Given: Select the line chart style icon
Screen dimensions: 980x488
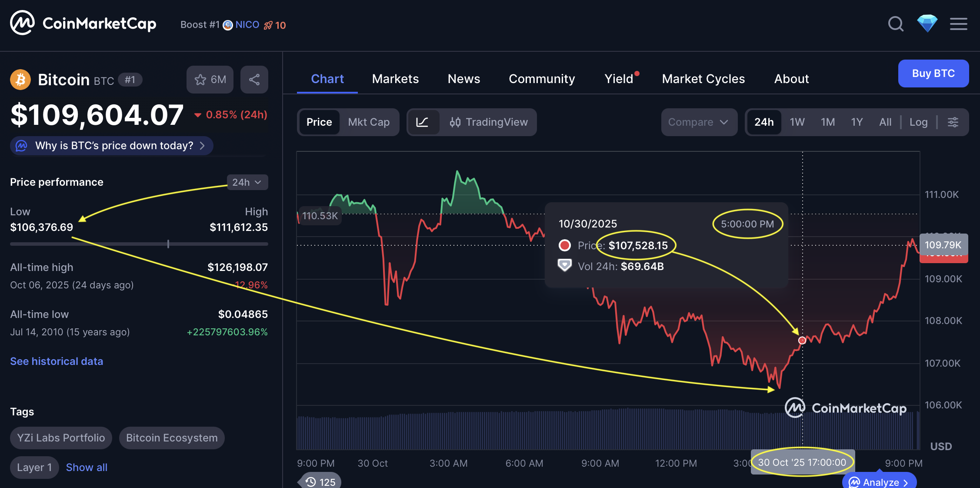Looking at the screenshot, I should tap(422, 122).
